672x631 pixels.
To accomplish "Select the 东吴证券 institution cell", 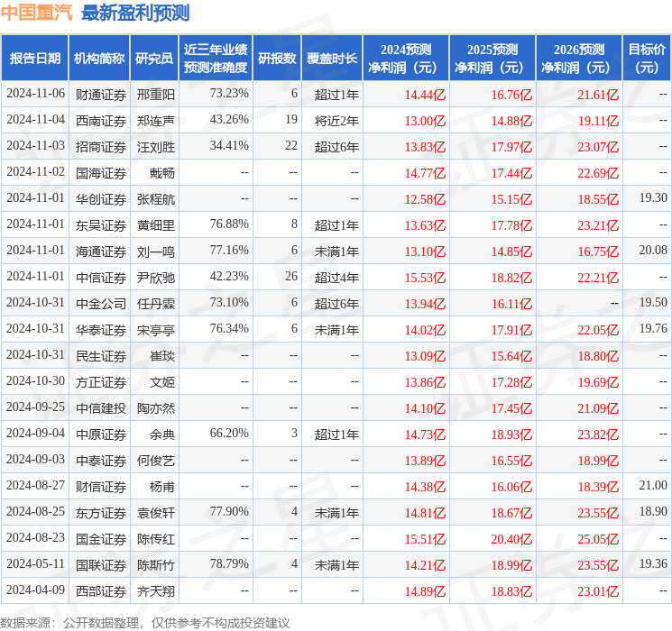I will [x=101, y=224].
